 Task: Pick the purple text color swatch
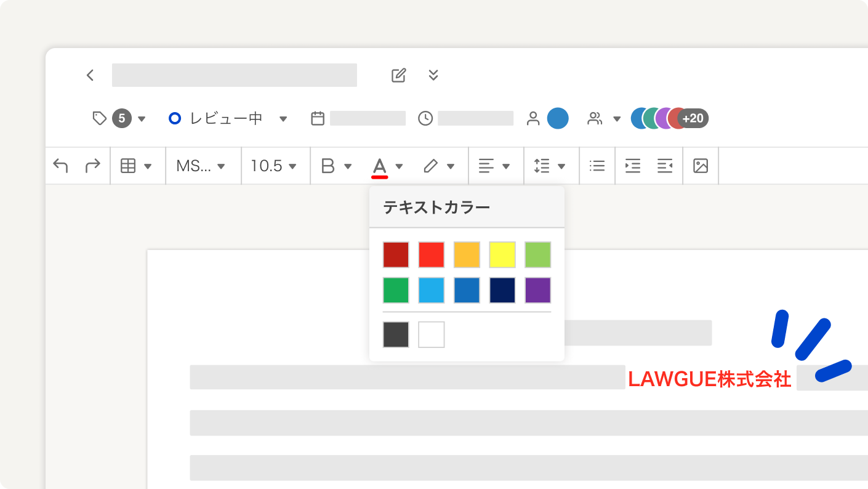(x=537, y=291)
